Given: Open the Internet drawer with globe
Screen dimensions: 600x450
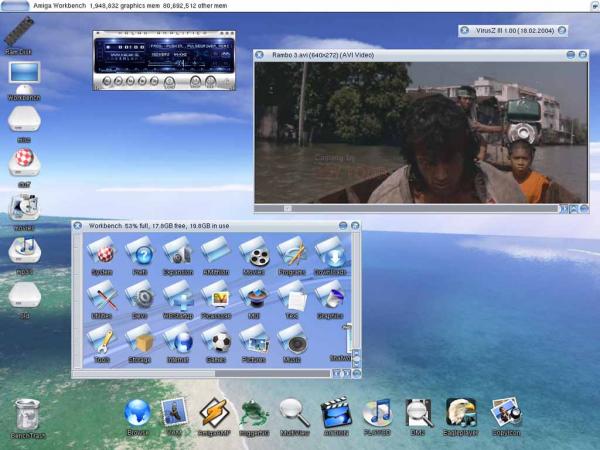Looking at the screenshot, I should pyautogui.click(x=178, y=343).
